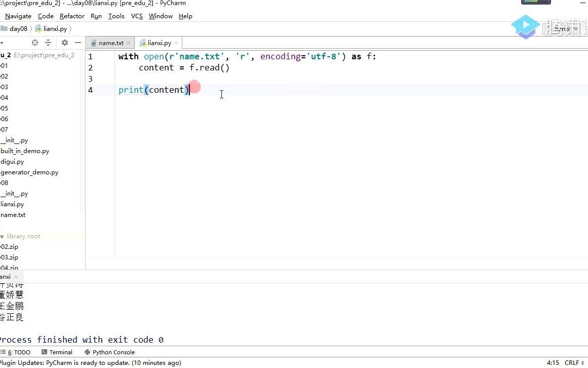This screenshot has height=368, width=588.
Task: Open the Refactor menu
Action: pyautogui.click(x=71, y=16)
